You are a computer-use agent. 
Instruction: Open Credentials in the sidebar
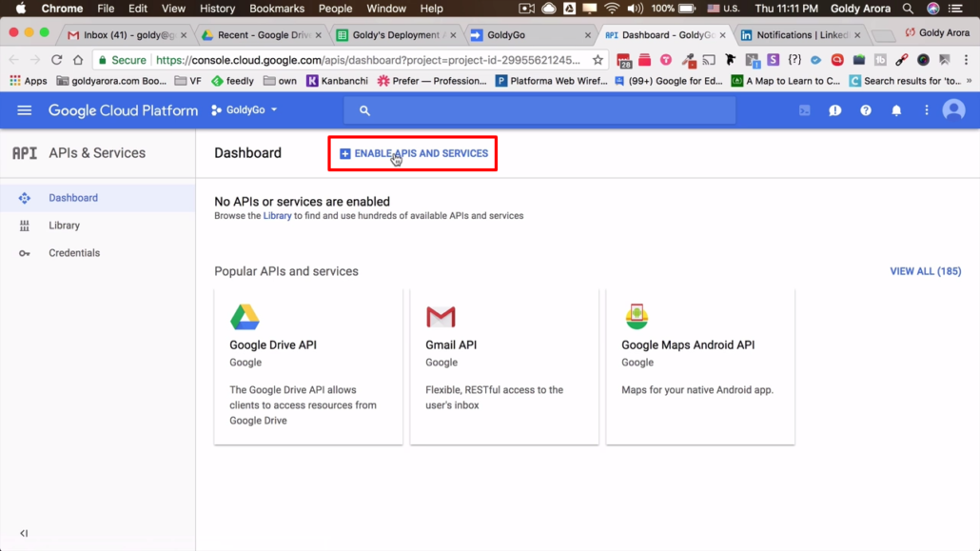(97, 253)
